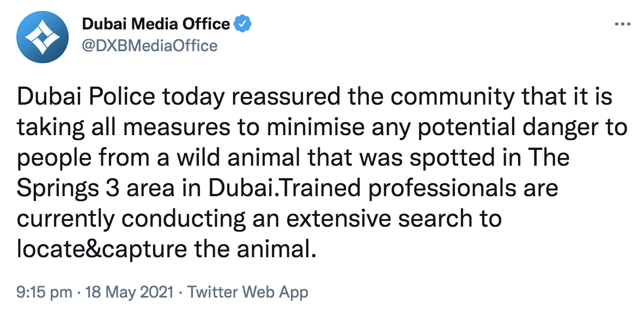Click the ending words 'the animal.'
This screenshot has width=644, height=315.
point(255,249)
